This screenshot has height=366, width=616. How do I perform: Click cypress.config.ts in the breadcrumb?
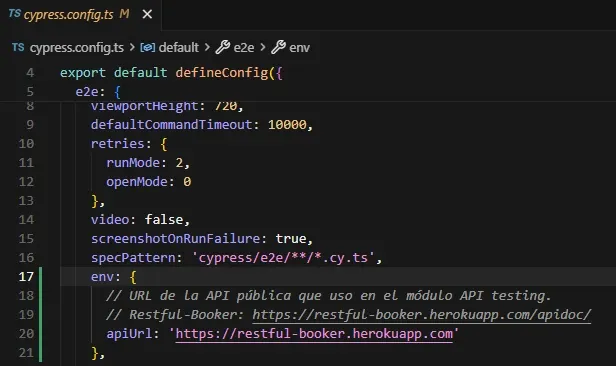click(77, 48)
